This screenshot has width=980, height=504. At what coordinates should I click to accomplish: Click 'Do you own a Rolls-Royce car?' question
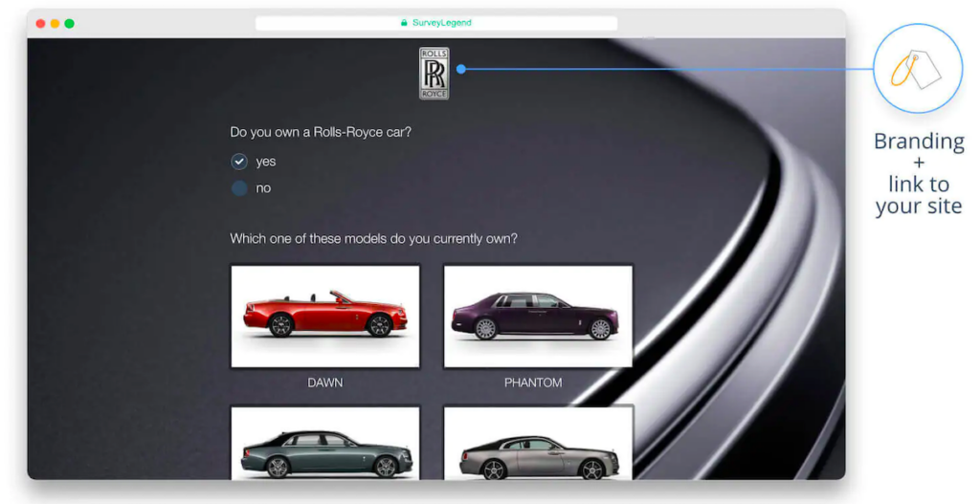pyautogui.click(x=321, y=132)
